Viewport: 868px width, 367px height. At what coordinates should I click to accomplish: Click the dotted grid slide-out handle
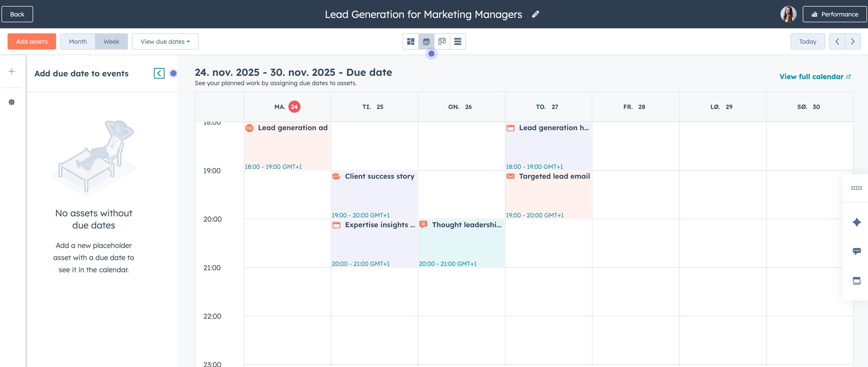click(x=857, y=188)
